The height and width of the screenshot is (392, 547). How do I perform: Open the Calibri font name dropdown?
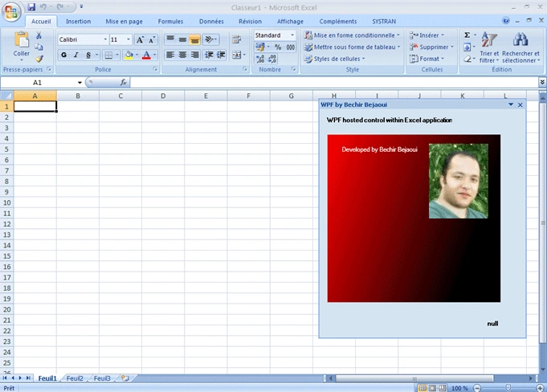pos(105,39)
